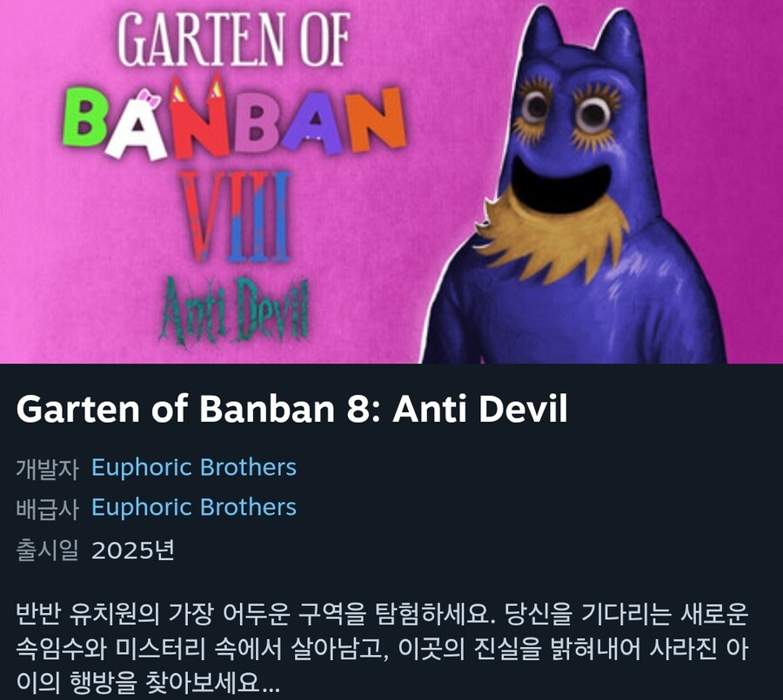The width and height of the screenshot is (783, 700).
Task: Click the Korean game description paragraph
Action: point(383,648)
